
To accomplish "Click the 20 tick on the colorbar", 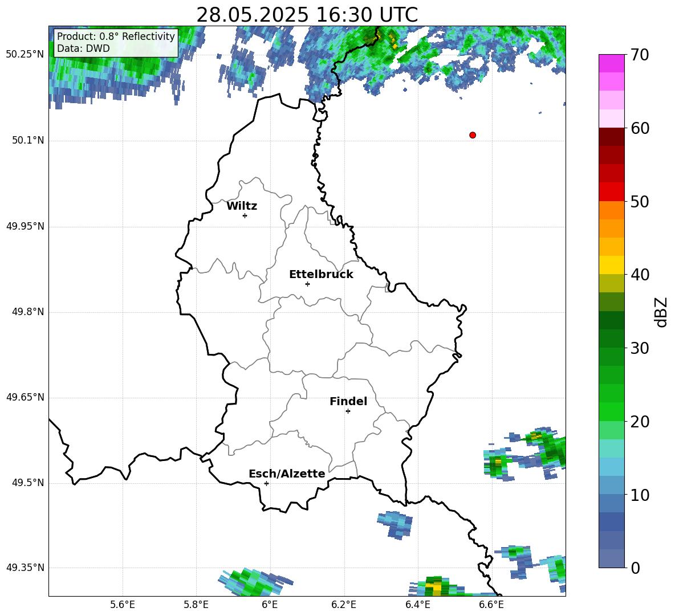I will pos(640,422).
